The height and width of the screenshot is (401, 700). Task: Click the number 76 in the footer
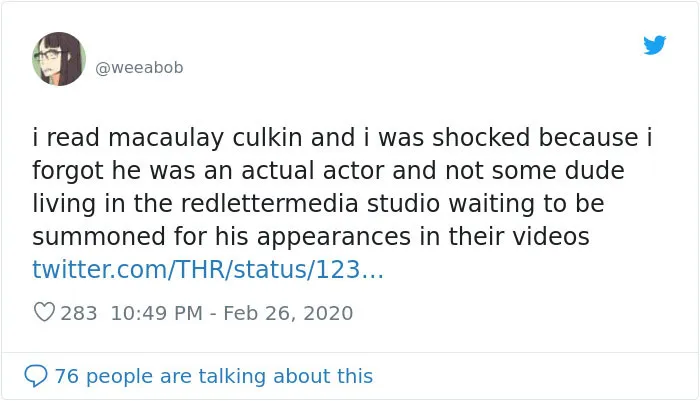pyautogui.click(x=67, y=376)
